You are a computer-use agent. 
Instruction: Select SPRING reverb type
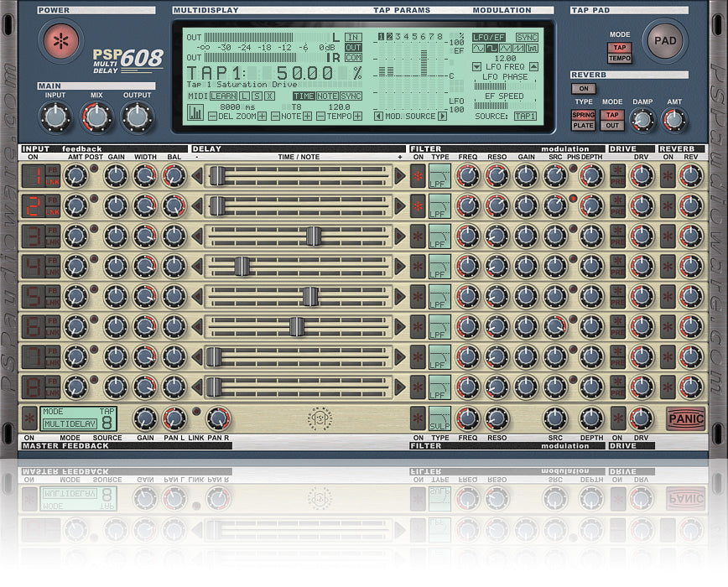(583, 115)
